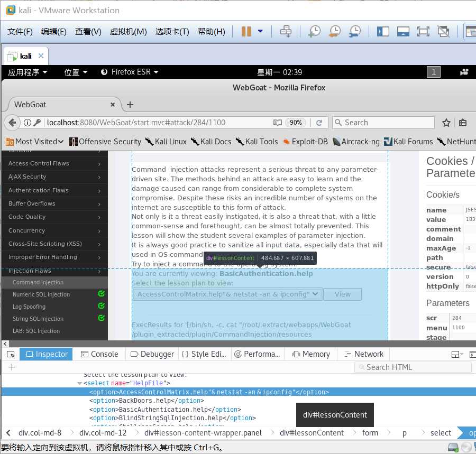Screen dimensions: 476x454
Task: Close the kali VM tab
Action: (41, 56)
